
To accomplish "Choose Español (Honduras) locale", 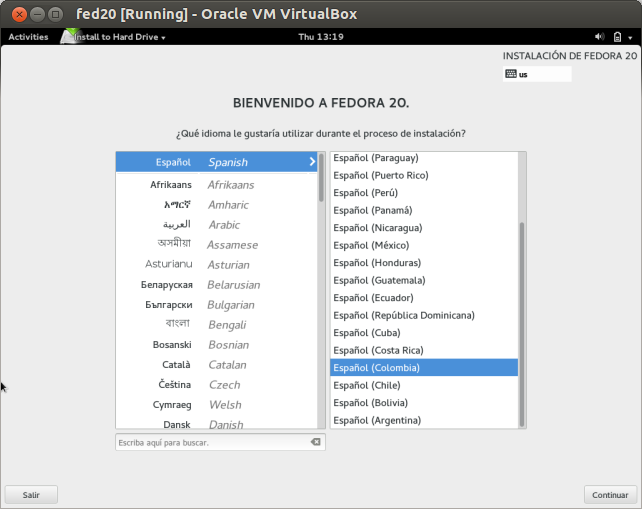I will click(x=424, y=263).
